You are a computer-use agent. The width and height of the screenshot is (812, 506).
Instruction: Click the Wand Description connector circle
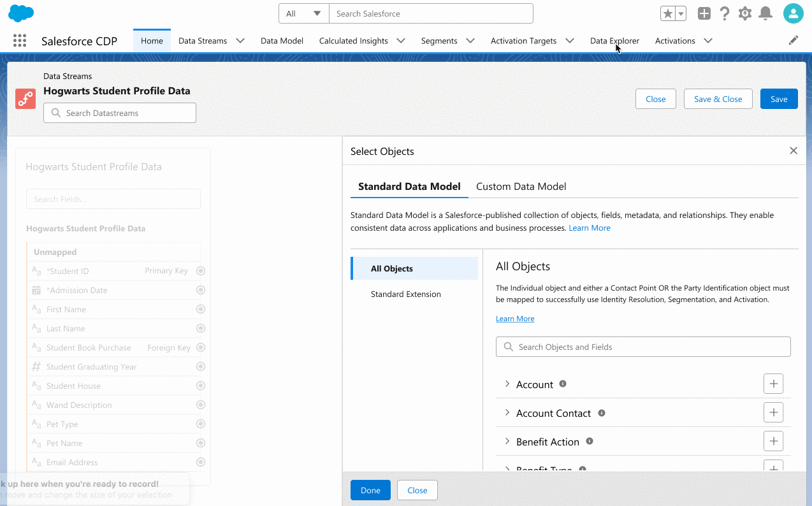[201, 405]
